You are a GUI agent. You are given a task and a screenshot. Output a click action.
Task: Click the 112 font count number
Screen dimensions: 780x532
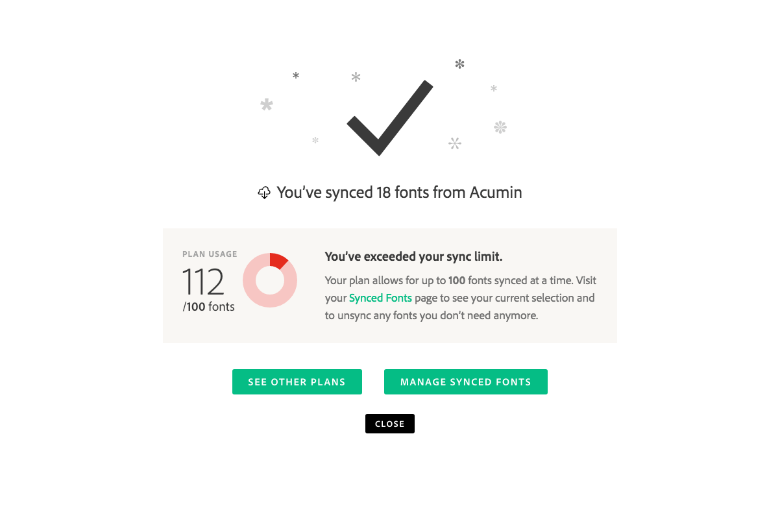click(203, 282)
